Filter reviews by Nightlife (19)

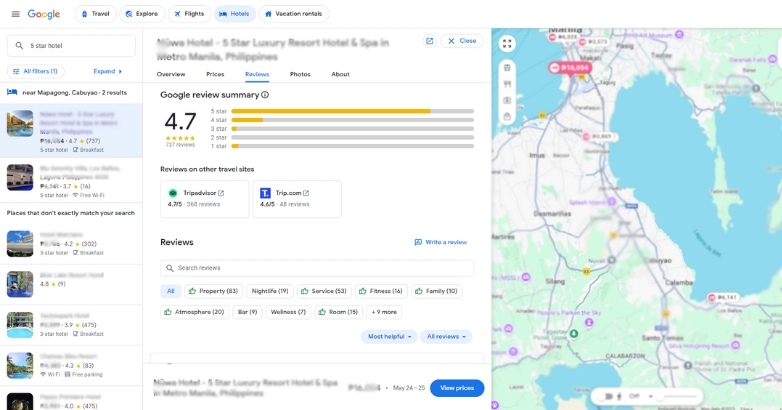click(270, 291)
